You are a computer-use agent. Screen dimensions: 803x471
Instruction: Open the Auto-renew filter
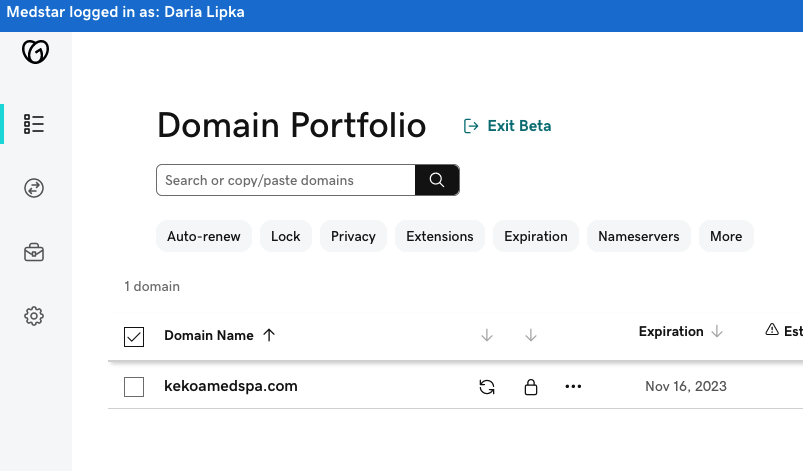point(204,236)
